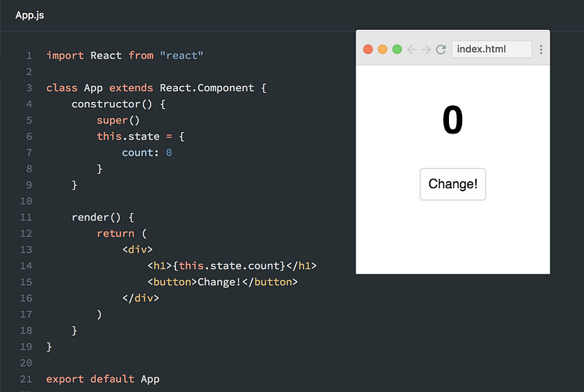Place cursor on the count: 0 line
The image size is (584, 392).
[x=147, y=153]
